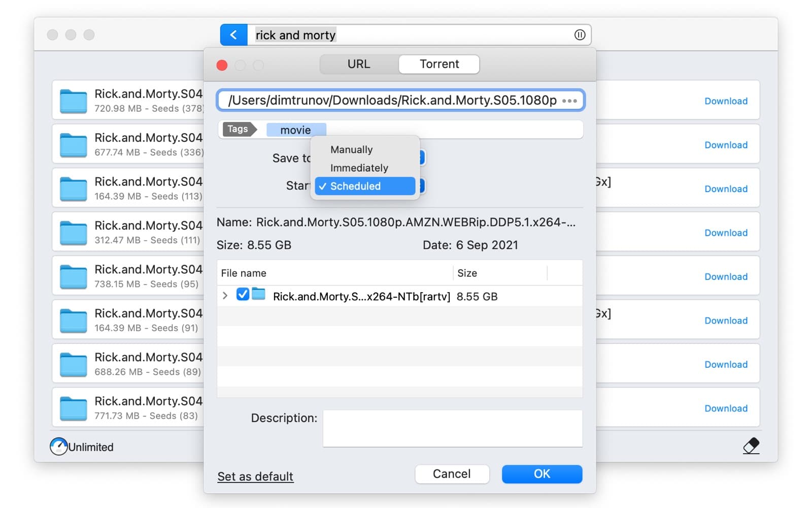This screenshot has height=508, width=812.
Task: Download the 720.98 MB result
Action: 726,101
